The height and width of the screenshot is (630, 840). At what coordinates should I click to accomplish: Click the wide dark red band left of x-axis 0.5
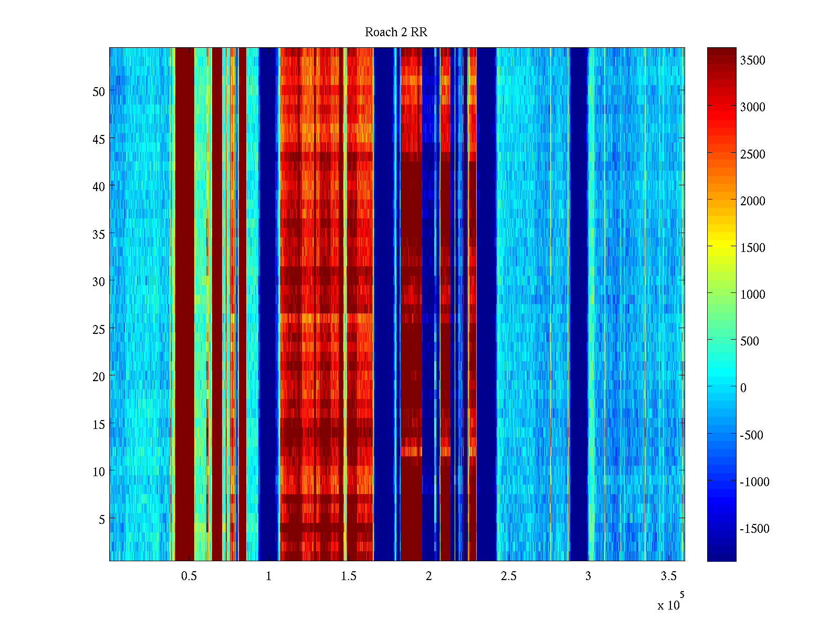point(184,304)
